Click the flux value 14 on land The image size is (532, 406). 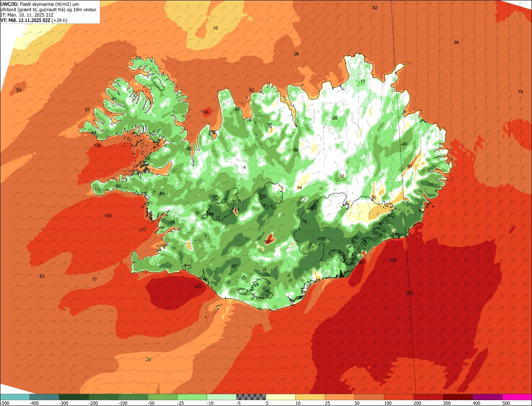pyautogui.click(x=299, y=188)
